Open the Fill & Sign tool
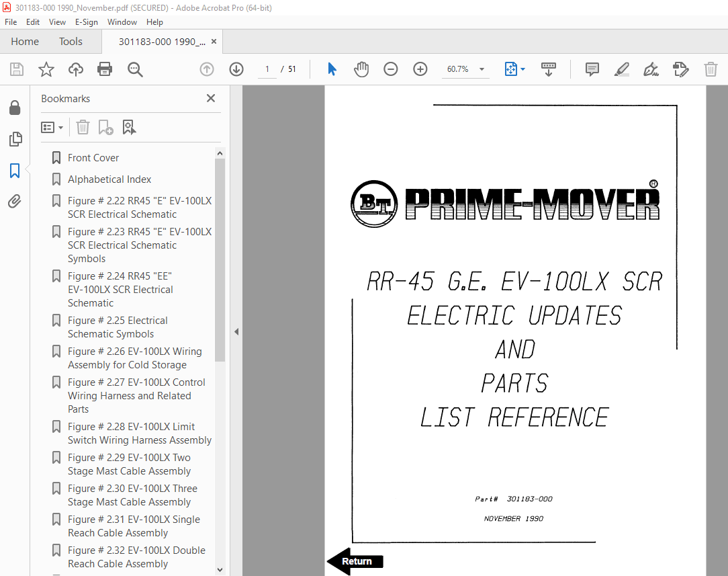This screenshot has height=576, width=728. coord(651,69)
